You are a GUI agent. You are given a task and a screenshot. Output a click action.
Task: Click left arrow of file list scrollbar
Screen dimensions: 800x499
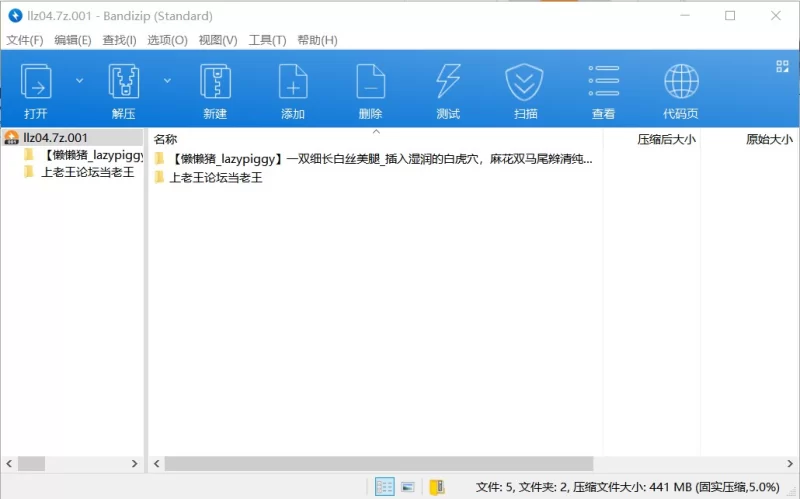tap(156, 463)
